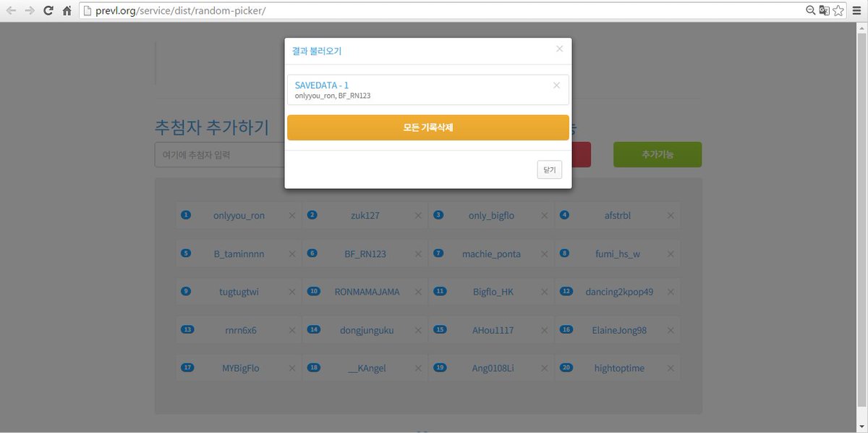Image resolution: width=868 pixels, height=433 pixels.
Task: Remove RONMAMAJAMA from the list
Action: 418,292
